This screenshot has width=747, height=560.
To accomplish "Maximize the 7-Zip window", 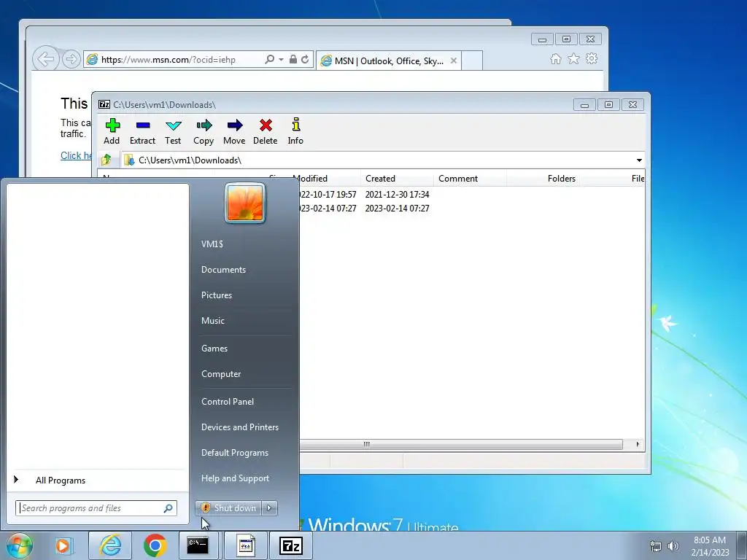I will click(x=608, y=105).
